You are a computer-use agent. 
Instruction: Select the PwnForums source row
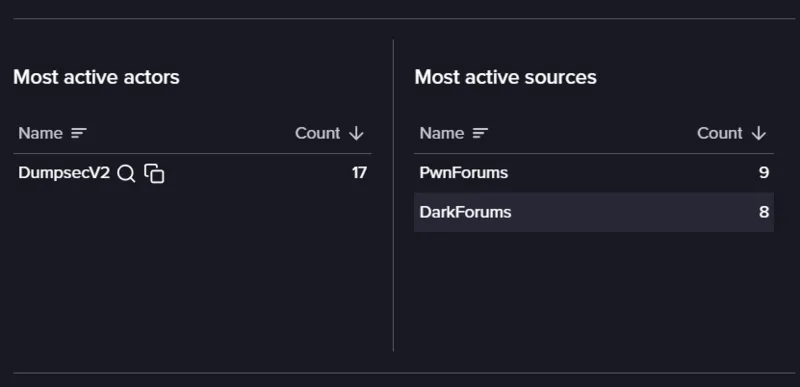tap(594, 173)
